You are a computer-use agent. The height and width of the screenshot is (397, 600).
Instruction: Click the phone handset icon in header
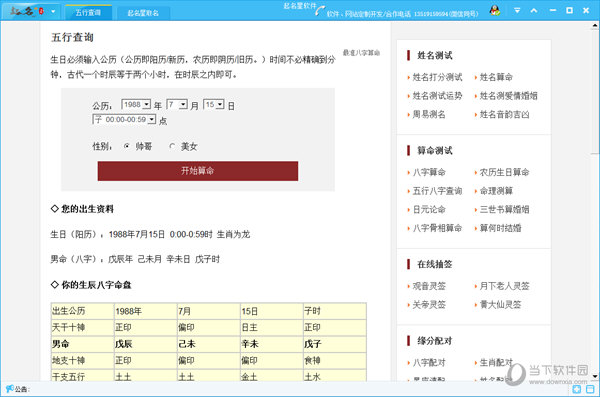pos(320,11)
